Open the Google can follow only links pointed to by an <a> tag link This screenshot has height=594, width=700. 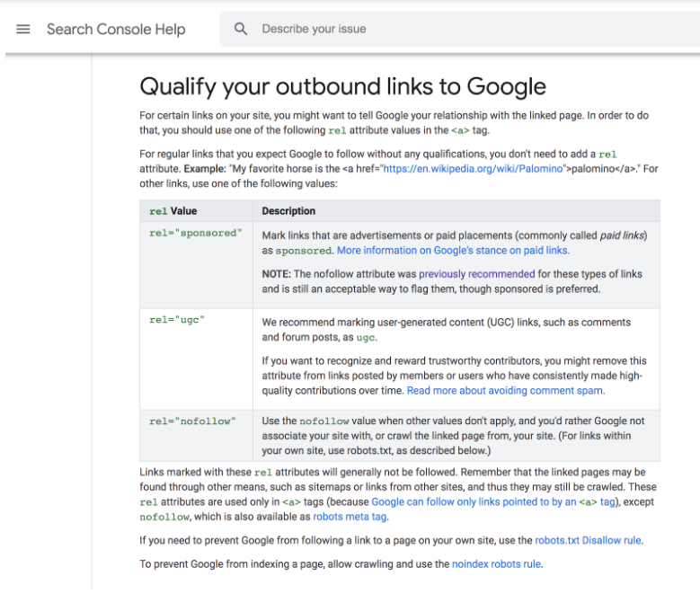pyautogui.click(x=493, y=502)
